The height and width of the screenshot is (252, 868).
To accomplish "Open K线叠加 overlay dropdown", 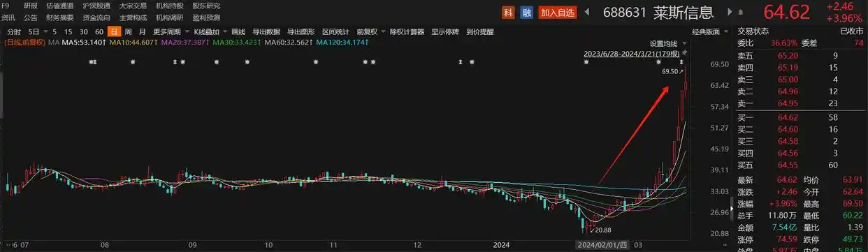I will click(210, 32).
